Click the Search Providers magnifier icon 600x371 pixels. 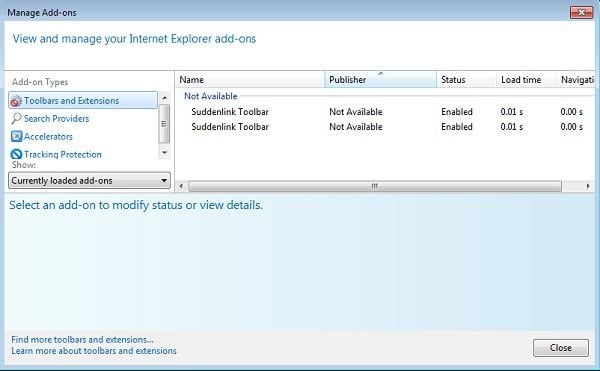(x=16, y=119)
